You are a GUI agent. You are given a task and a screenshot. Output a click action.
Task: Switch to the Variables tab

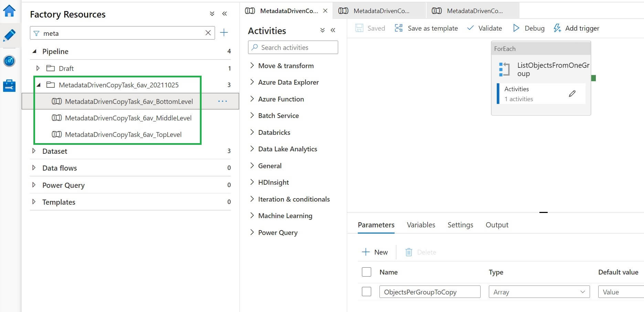421,225
